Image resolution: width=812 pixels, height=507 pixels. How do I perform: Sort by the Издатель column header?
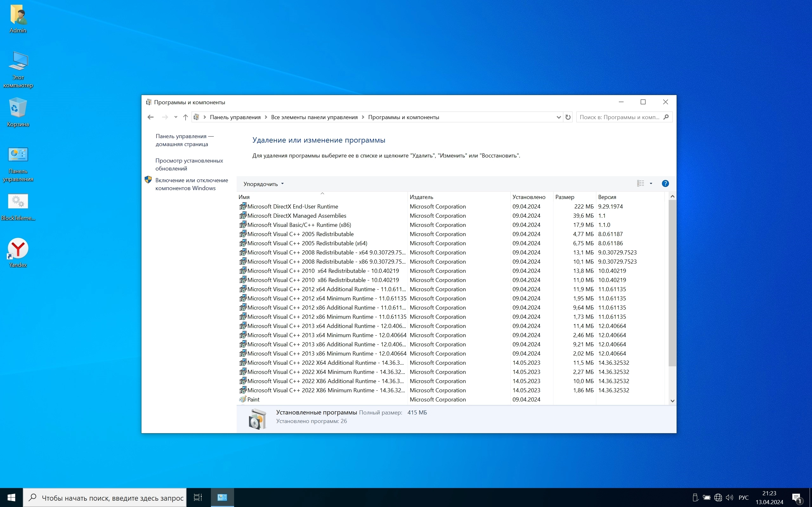[x=422, y=197]
